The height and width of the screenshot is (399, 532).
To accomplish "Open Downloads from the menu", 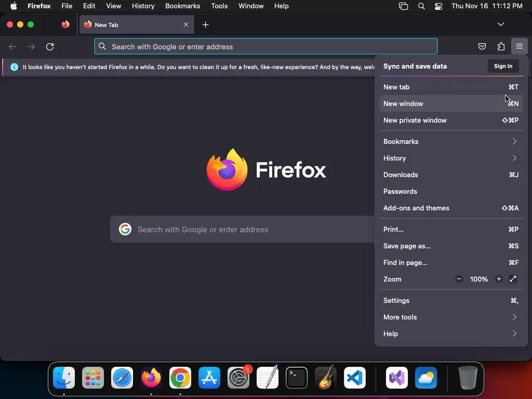I will tap(451, 175).
